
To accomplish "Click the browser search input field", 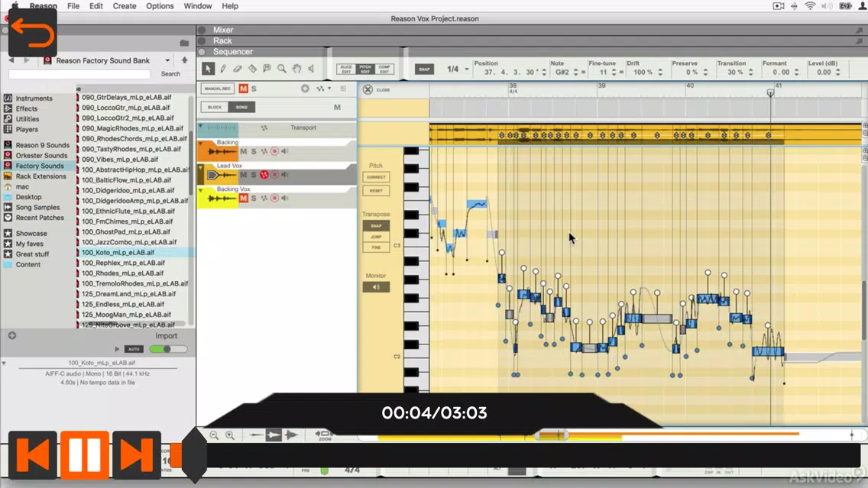I will click(79, 73).
